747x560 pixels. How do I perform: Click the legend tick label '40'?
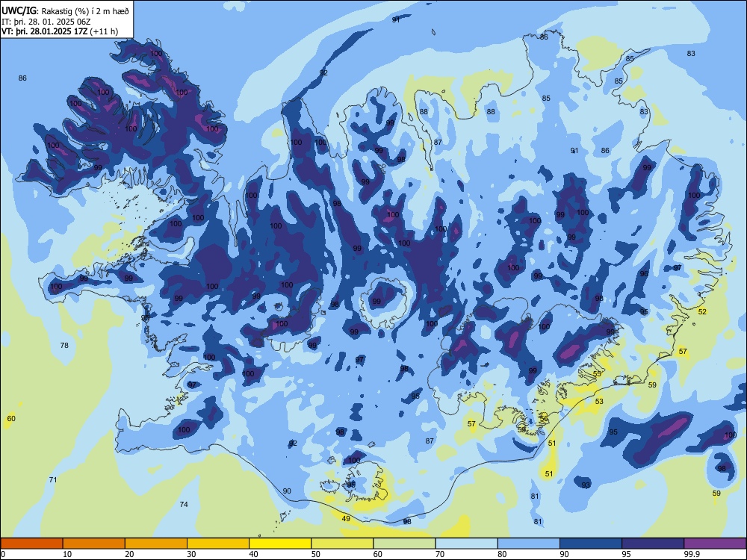pyautogui.click(x=253, y=554)
